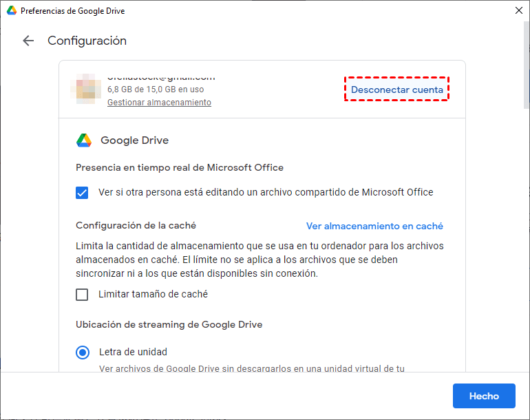This screenshot has height=420, width=530.
Task: Click the blue Hecho button
Action: pos(484,396)
